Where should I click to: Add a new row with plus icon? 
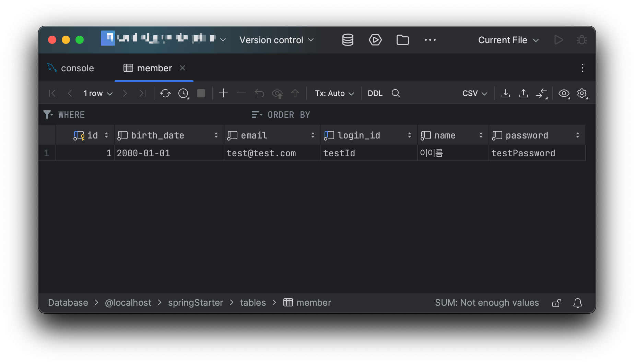(223, 93)
